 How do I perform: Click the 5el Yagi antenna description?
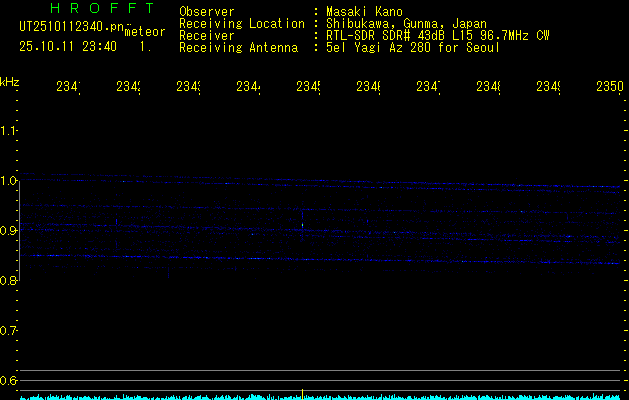coord(412,47)
